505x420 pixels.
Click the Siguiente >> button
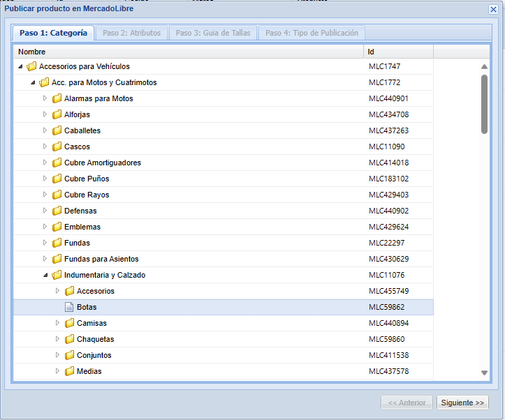pos(462,403)
